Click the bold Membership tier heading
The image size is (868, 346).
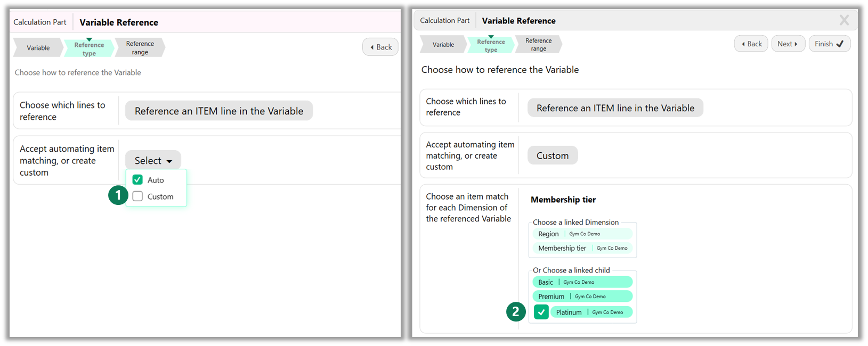pyautogui.click(x=563, y=200)
